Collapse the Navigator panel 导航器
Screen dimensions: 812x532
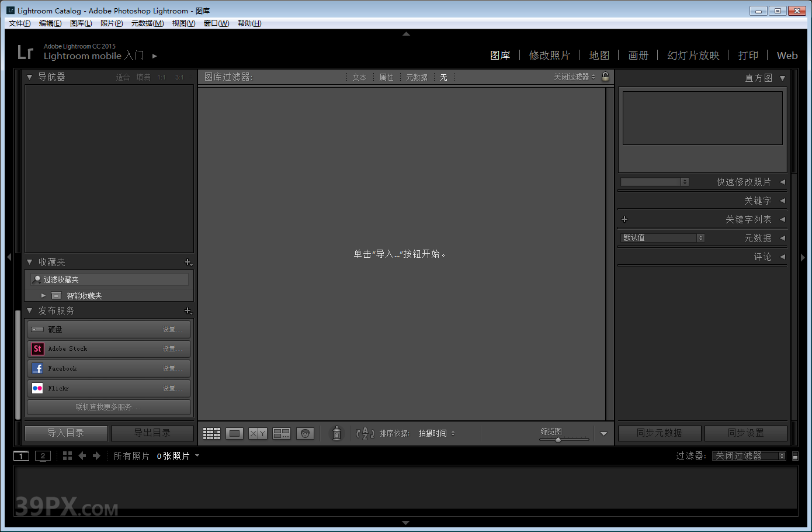click(29, 77)
